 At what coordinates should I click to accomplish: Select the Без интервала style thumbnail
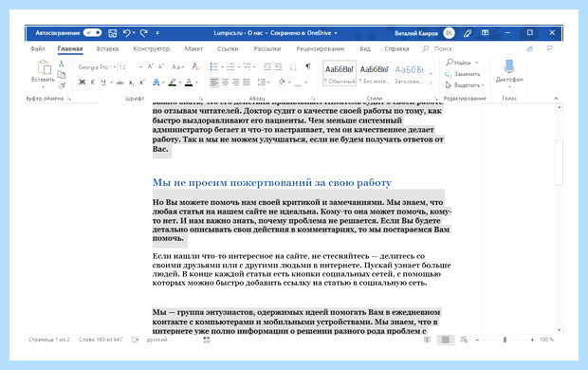click(375, 73)
